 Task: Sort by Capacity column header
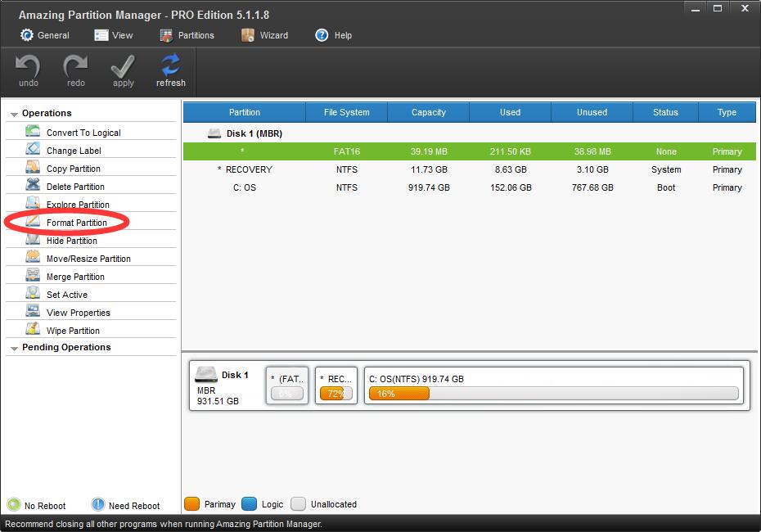pyautogui.click(x=429, y=112)
